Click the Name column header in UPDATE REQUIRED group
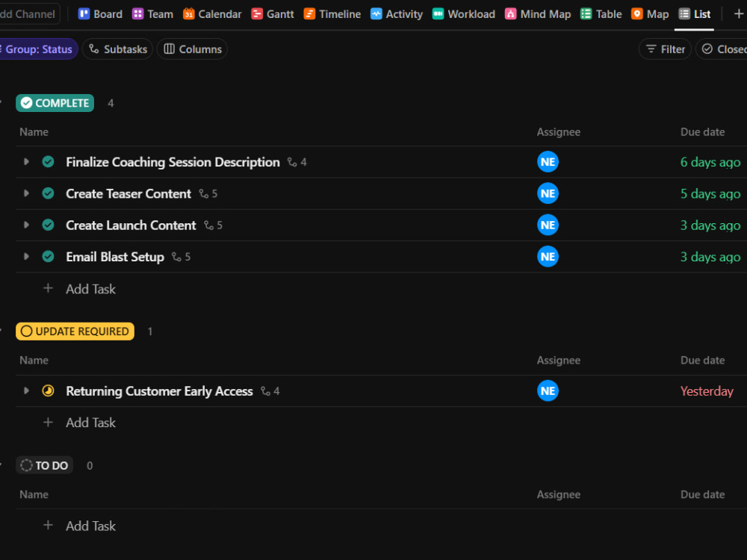This screenshot has height=560, width=747. coord(34,361)
